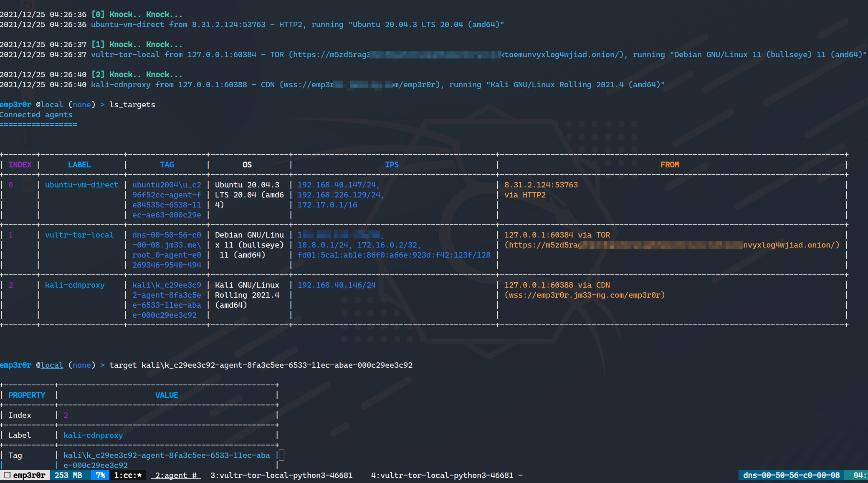Open tmux window 4 vultr-tor-local-python3
The image size is (868, 483).
click(442, 475)
